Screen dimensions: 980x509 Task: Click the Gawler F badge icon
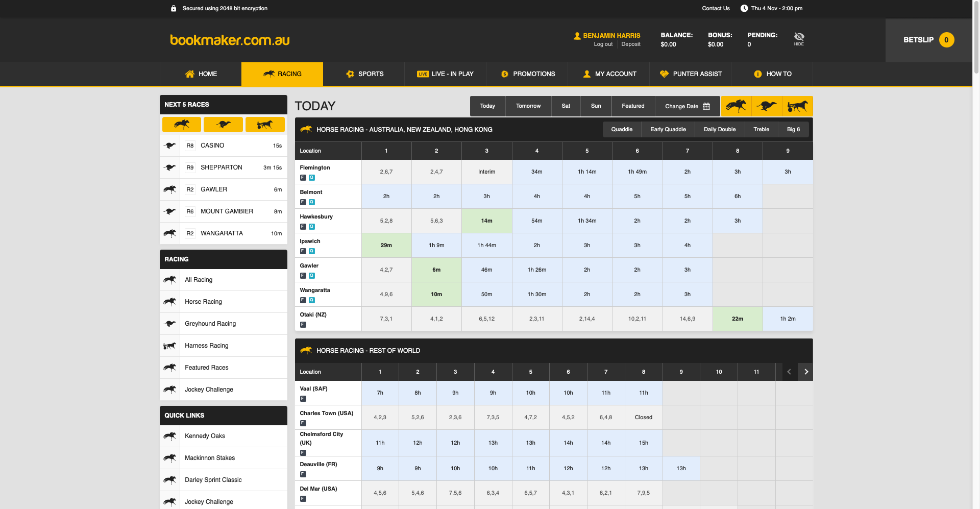303,276
